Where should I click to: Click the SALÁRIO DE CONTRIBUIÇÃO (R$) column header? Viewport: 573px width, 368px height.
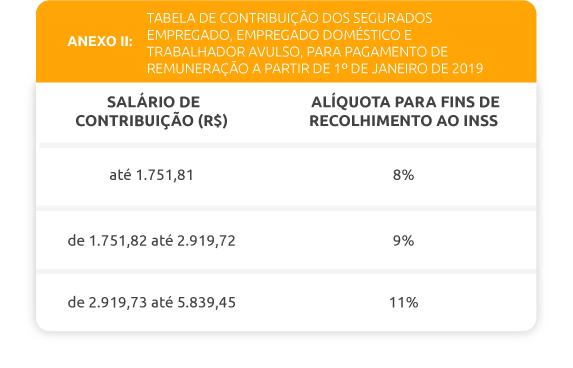[x=152, y=111]
